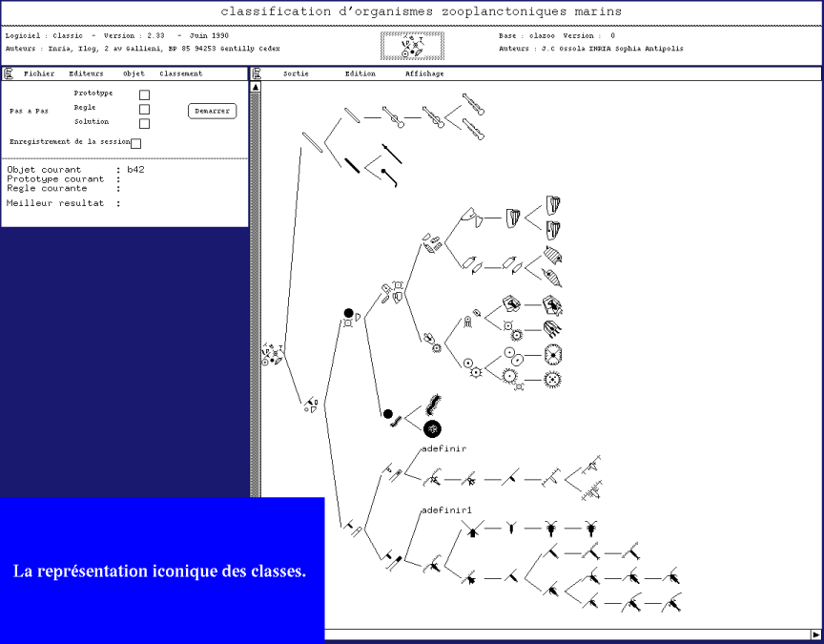This screenshot has height=644, width=824.
Task: Select the black sea urchin class icon
Action: (x=432, y=429)
